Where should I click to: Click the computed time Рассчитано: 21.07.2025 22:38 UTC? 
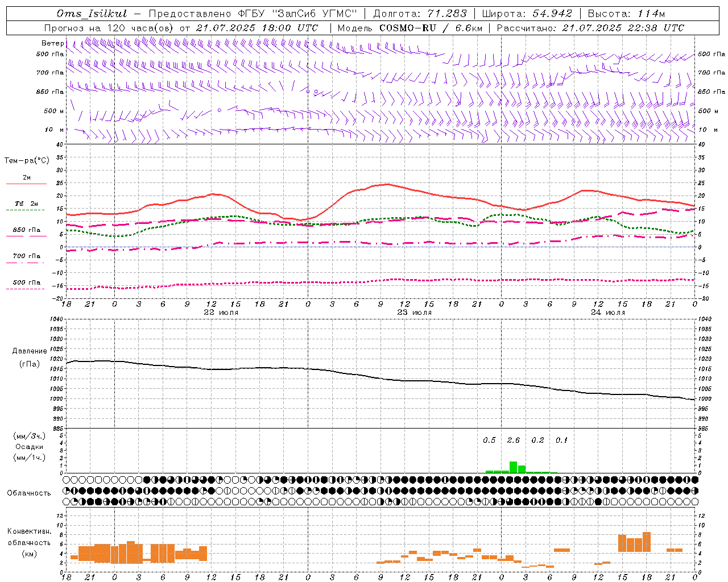pyautogui.click(x=590, y=28)
